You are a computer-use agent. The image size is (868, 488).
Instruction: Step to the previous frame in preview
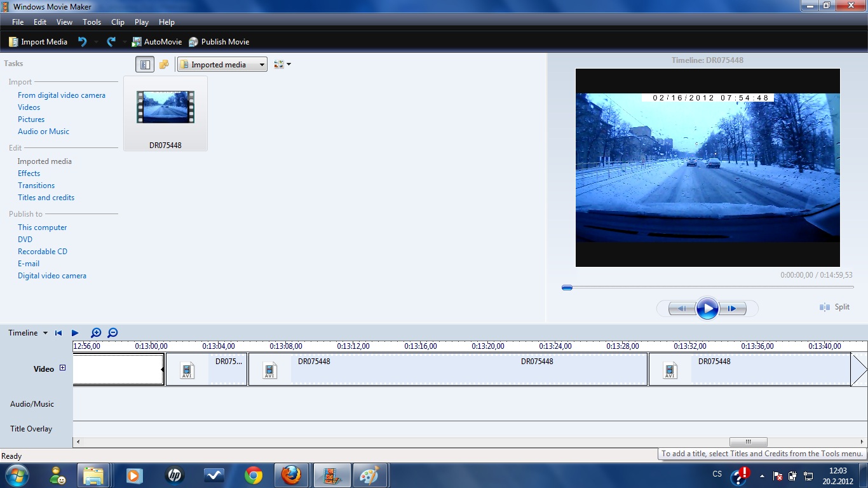(x=681, y=309)
